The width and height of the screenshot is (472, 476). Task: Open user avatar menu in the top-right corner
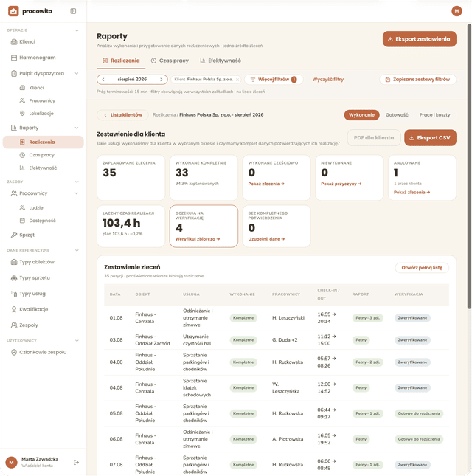pos(457,11)
